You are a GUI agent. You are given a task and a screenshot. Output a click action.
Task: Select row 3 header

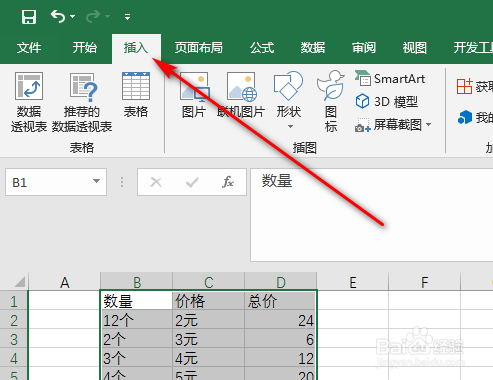14,339
